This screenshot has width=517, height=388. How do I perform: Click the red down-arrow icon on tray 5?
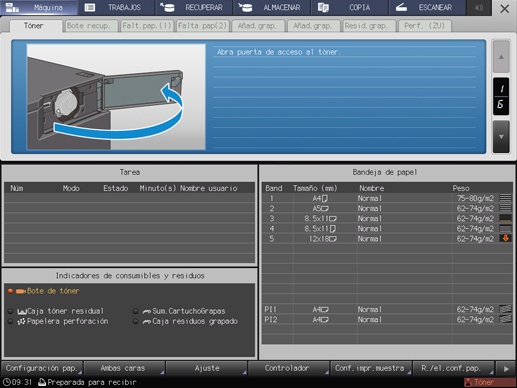click(505, 238)
